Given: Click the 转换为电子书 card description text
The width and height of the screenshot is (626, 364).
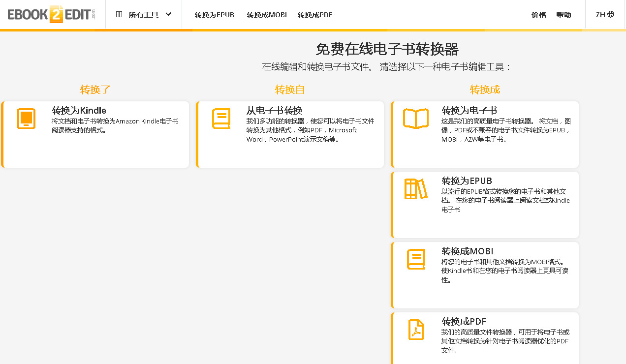Looking at the screenshot, I should coord(505,130).
